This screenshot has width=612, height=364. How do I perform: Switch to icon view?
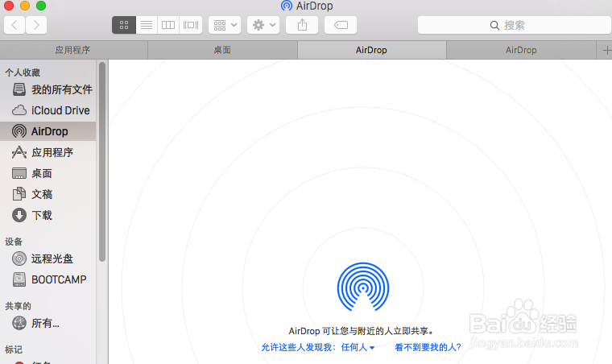124,25
